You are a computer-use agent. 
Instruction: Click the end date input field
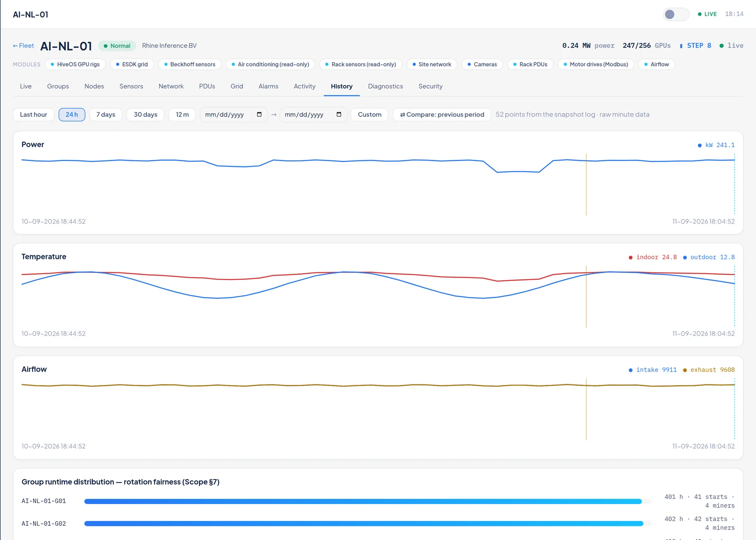(313, 115)
